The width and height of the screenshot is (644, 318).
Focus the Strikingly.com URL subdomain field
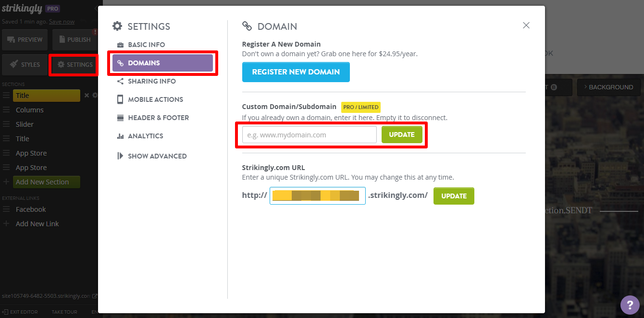[x=318, y=196]
